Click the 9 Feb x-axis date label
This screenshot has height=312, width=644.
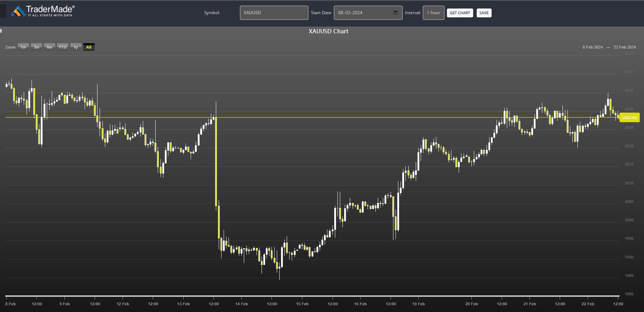point(65,304)
